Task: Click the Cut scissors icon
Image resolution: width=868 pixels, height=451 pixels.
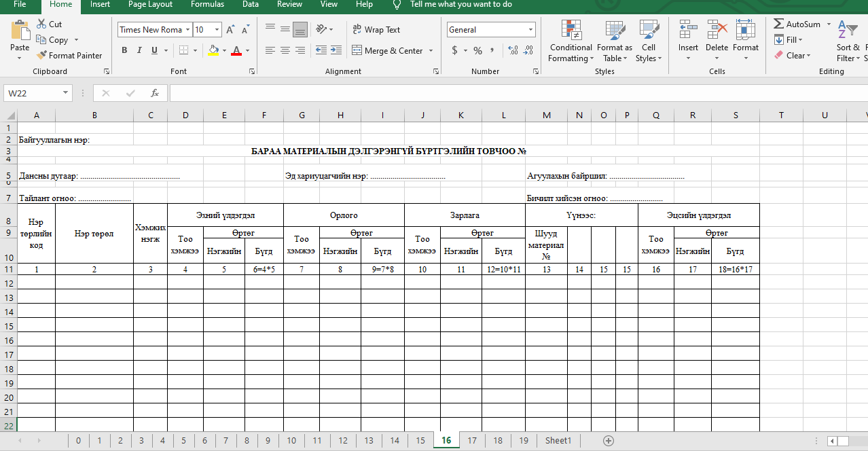Action: pos(41,24)
